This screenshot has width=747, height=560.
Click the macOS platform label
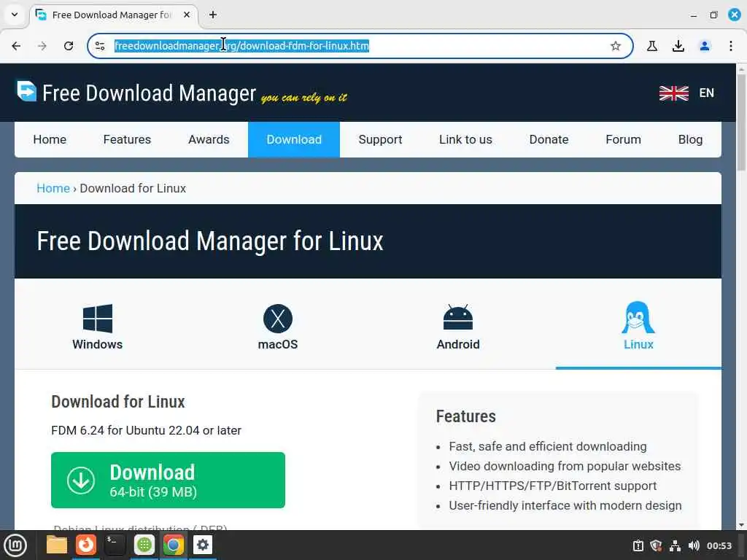click(278, 344)
